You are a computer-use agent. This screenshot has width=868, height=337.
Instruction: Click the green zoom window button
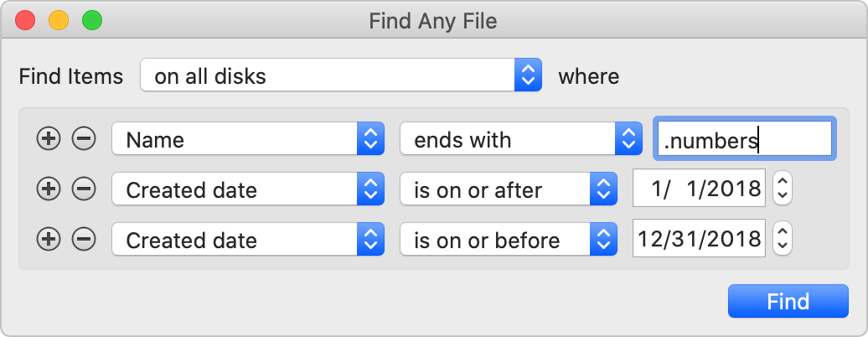(x=91, y=20)
